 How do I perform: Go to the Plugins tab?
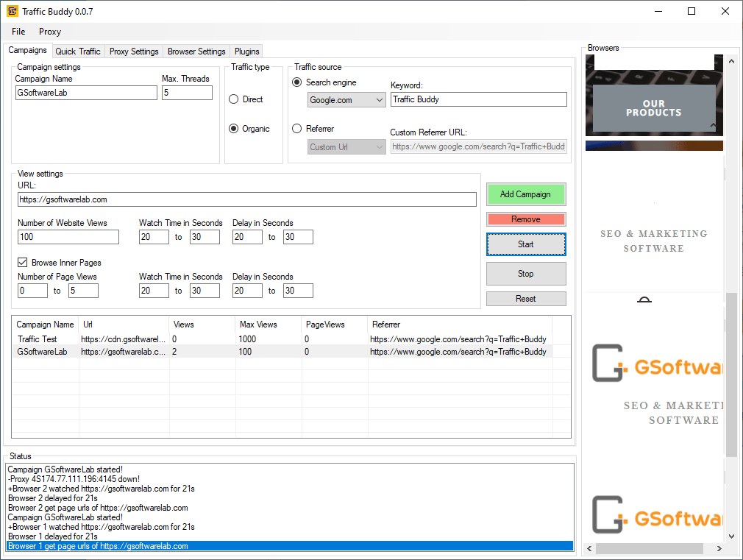(247, 52)
